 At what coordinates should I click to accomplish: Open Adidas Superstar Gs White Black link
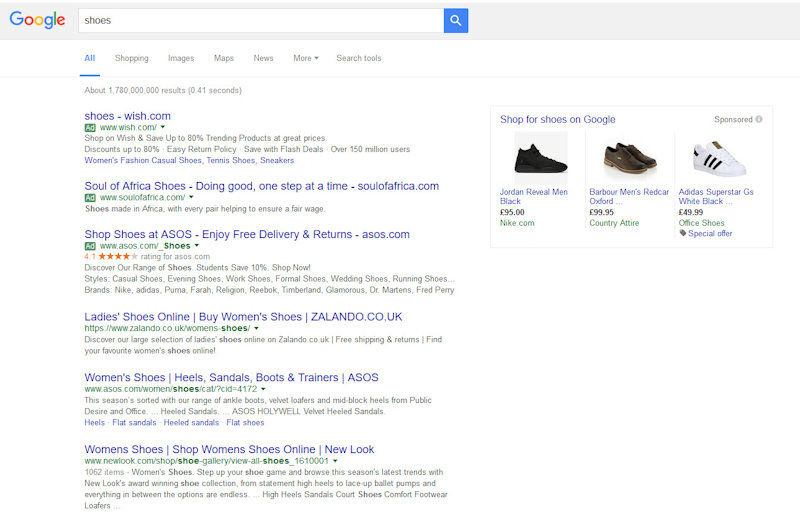716,196
